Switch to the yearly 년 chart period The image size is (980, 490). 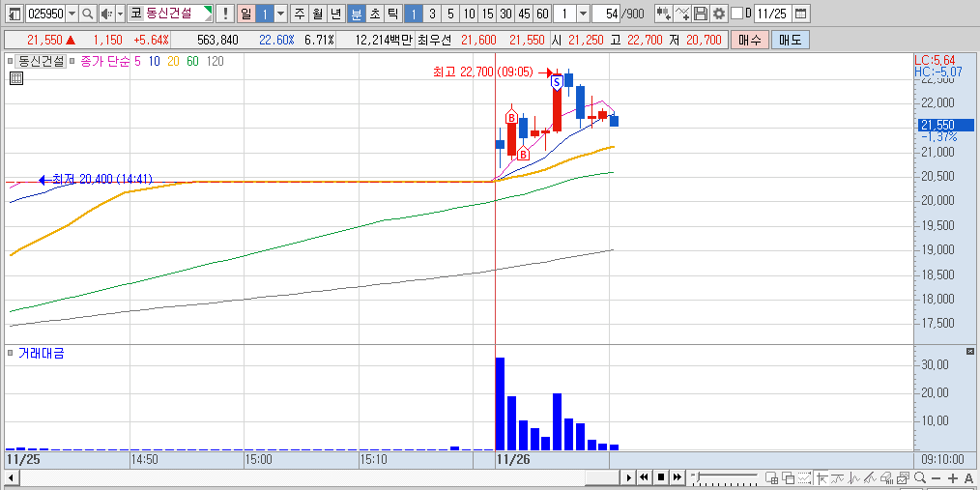(x=336, y=14)
